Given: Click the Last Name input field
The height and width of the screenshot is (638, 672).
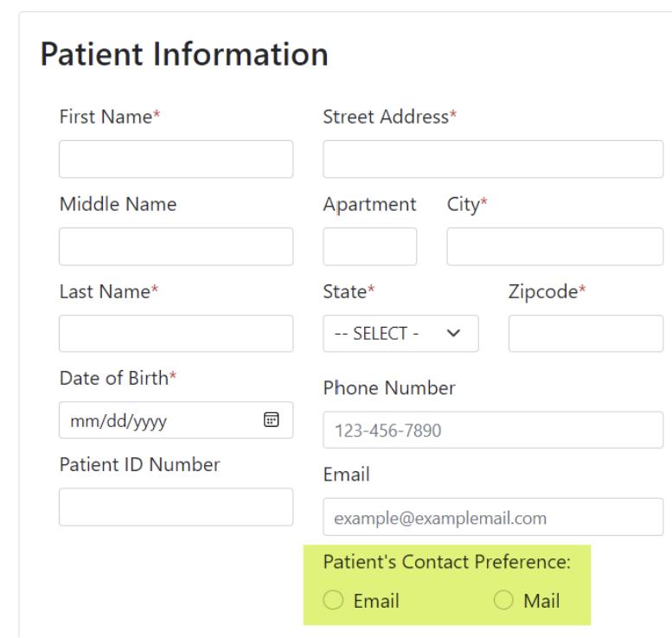Looking at the screenshot, I should [x=176, y=334].
